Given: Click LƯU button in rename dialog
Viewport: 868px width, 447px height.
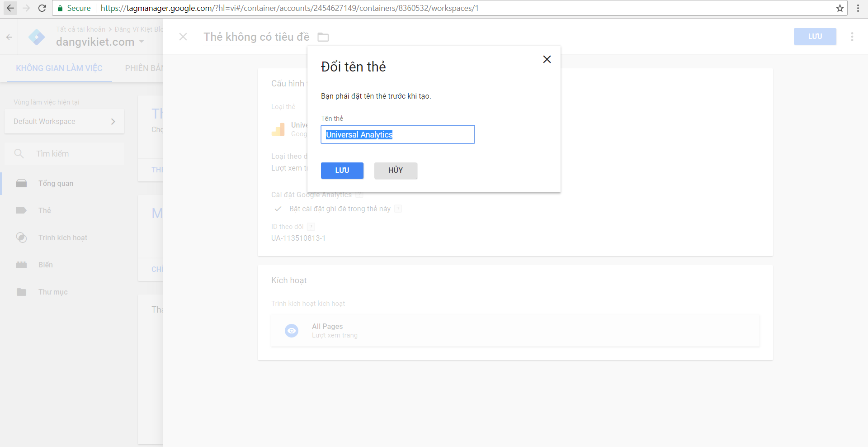Looking at the screenshot, I should tap(342, 171).
